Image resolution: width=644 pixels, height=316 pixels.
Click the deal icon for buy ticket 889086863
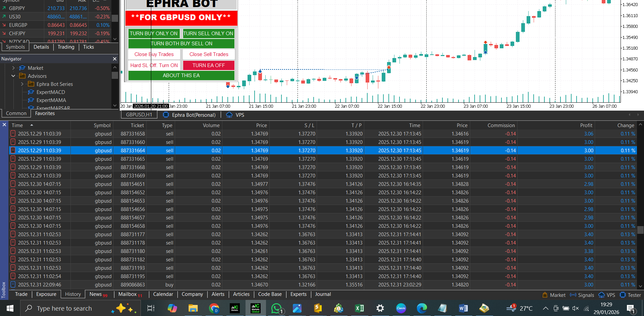click(13, 284)
